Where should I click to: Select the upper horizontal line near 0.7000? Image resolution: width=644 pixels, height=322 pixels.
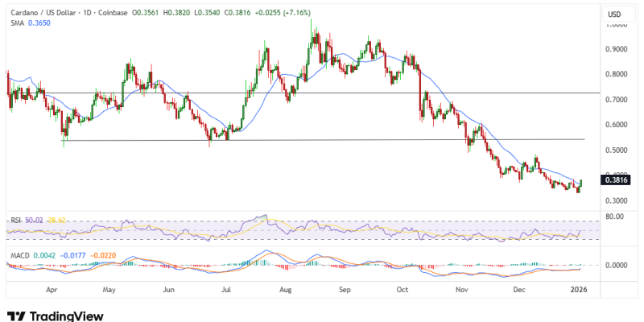coord(322,93)
